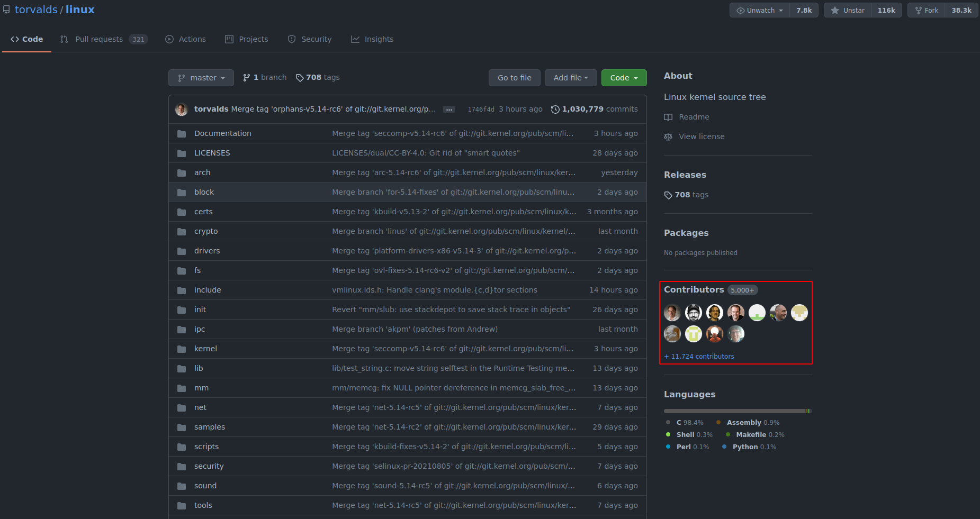Click the 116k stargazers count
Image resolution: width=980 pixels, height=519 pixels.
(886, 11)
